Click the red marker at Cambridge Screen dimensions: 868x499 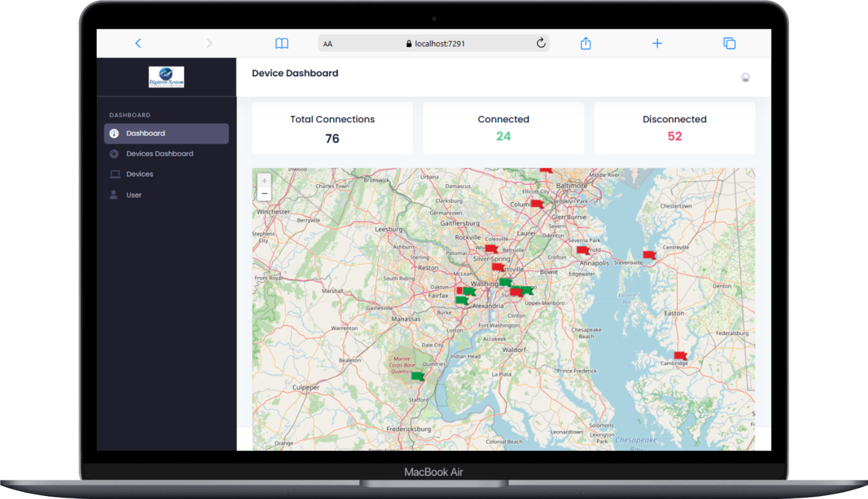pos(680,355)
